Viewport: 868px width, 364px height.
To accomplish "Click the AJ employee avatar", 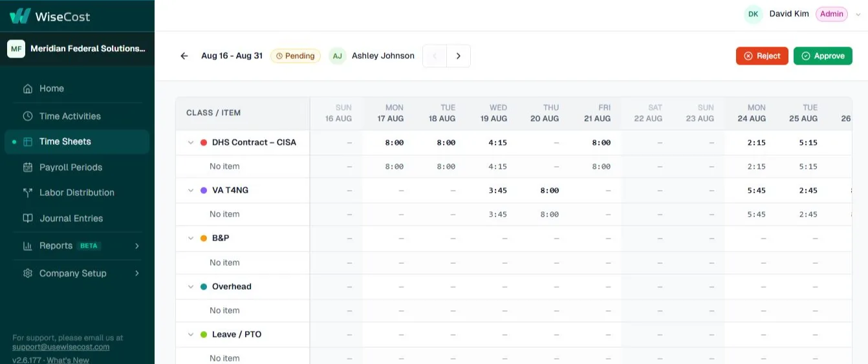I will click(337, 56).
